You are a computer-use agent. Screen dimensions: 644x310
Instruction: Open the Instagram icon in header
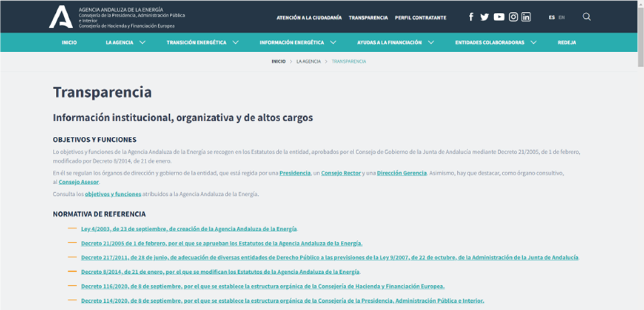click(513, 17)
